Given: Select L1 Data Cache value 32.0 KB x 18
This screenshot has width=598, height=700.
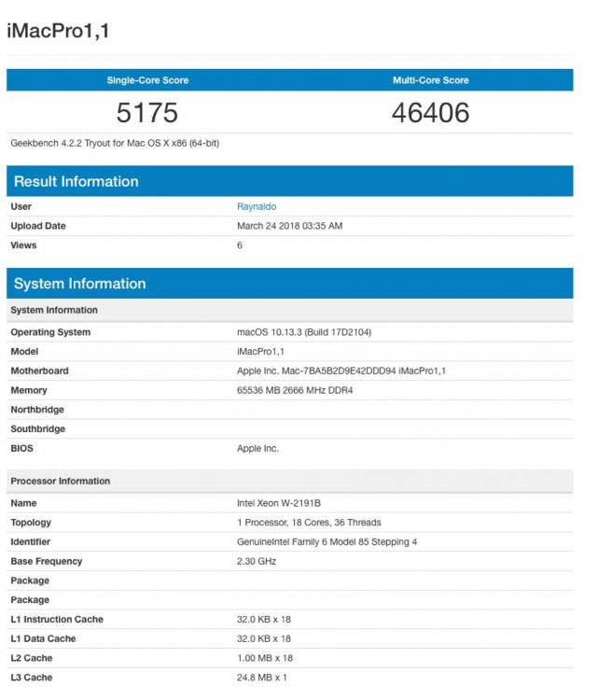Looking at the screenshot, I should [x=264, y=638].
